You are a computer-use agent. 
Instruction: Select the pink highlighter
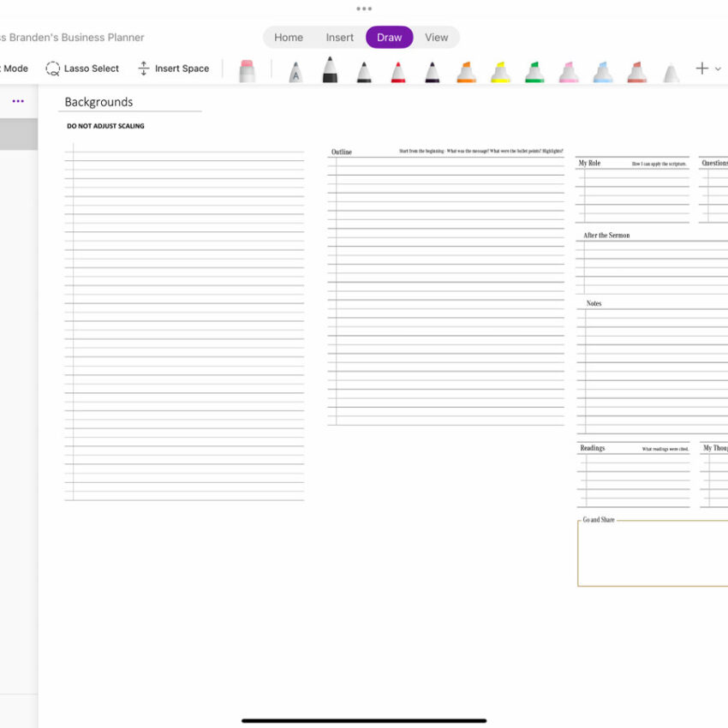click(569, 72)
